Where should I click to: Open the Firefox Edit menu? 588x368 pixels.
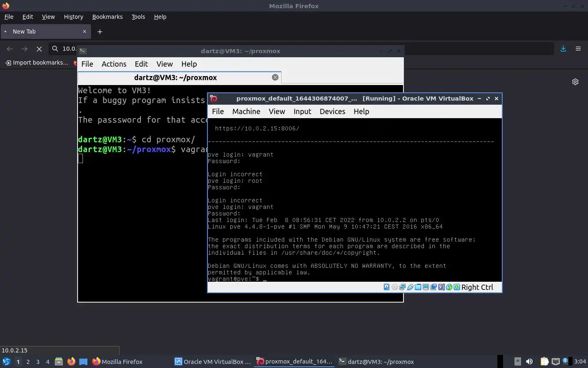[x=28, y=17]
